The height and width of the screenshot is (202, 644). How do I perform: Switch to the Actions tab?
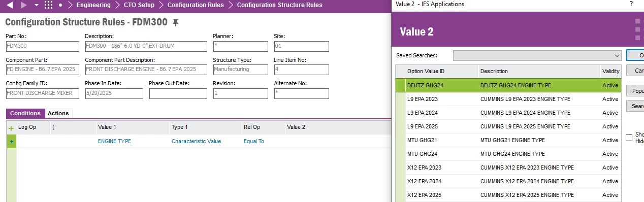pos(58,113)
